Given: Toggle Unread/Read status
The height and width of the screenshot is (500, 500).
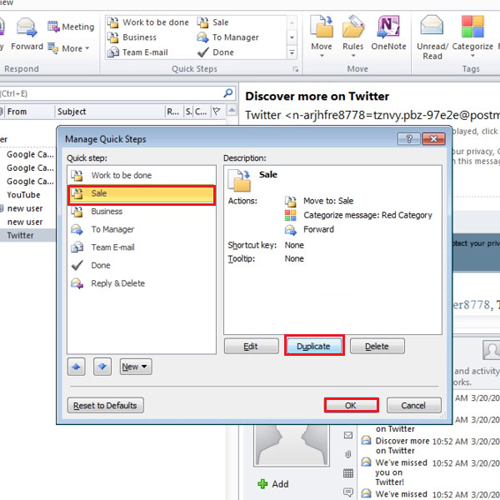Looking at the screenshot, I should coord(432,38).
